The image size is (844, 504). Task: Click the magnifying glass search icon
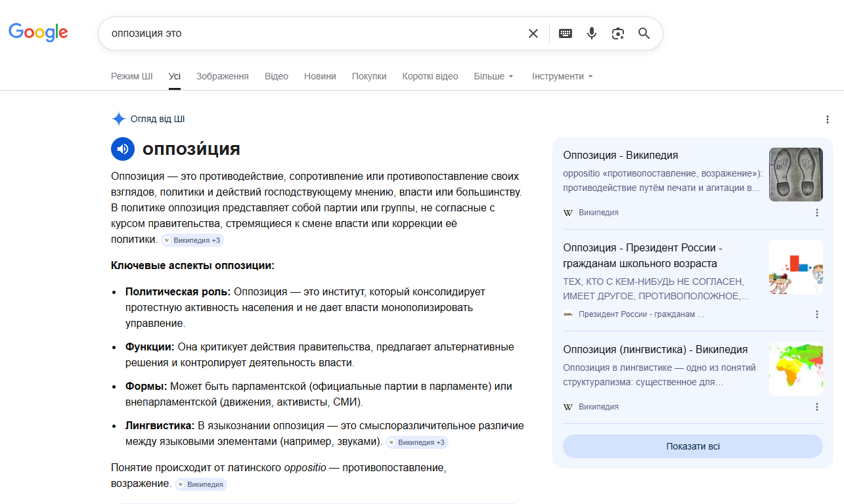tap(644, 33)
